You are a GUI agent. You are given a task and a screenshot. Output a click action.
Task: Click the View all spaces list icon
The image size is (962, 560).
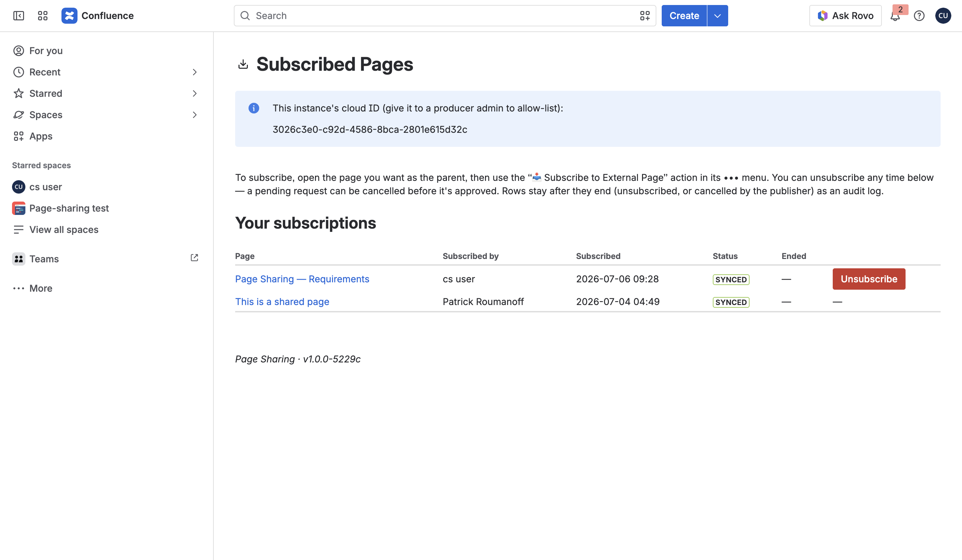18,230
